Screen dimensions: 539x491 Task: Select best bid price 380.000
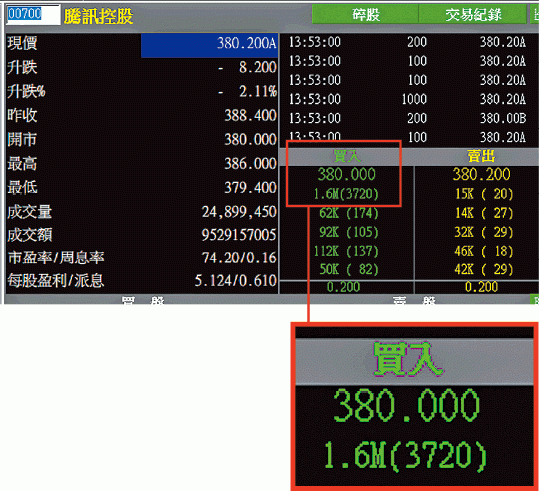pos(346,174)
